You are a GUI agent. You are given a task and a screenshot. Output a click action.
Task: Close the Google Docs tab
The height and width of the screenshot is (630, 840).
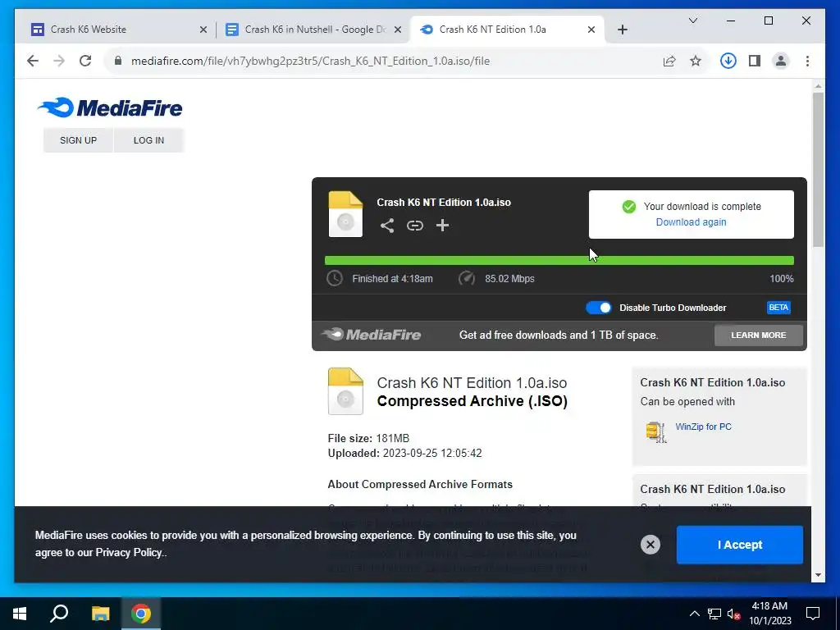pyautogui.click(x=398, y=30)
